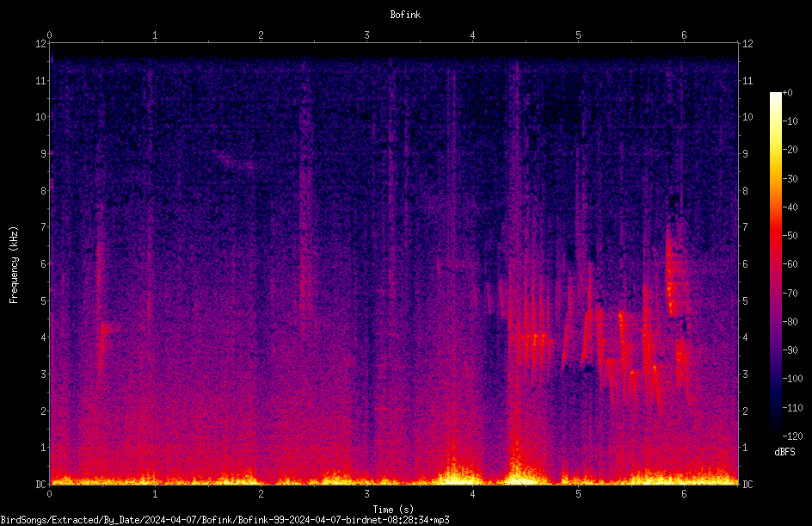
Task: Click the 7 kHz label on right axis
Action: (745, 227)
